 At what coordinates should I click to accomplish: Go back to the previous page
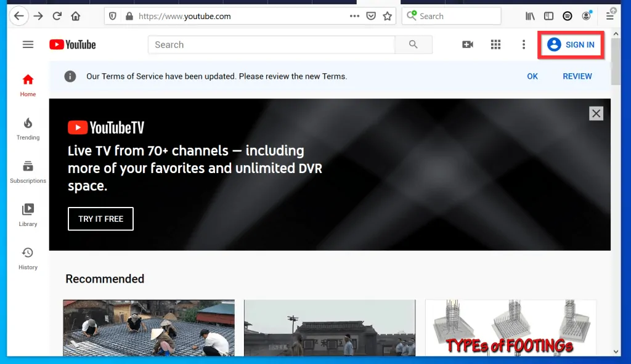(x=19, y=16)
